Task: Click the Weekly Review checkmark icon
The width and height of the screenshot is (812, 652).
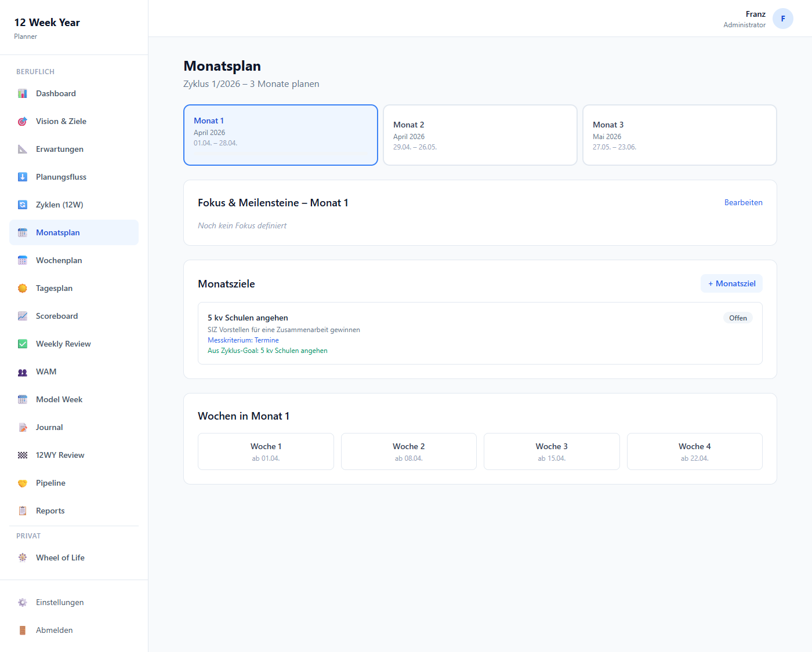Action: tap(23, 344)
